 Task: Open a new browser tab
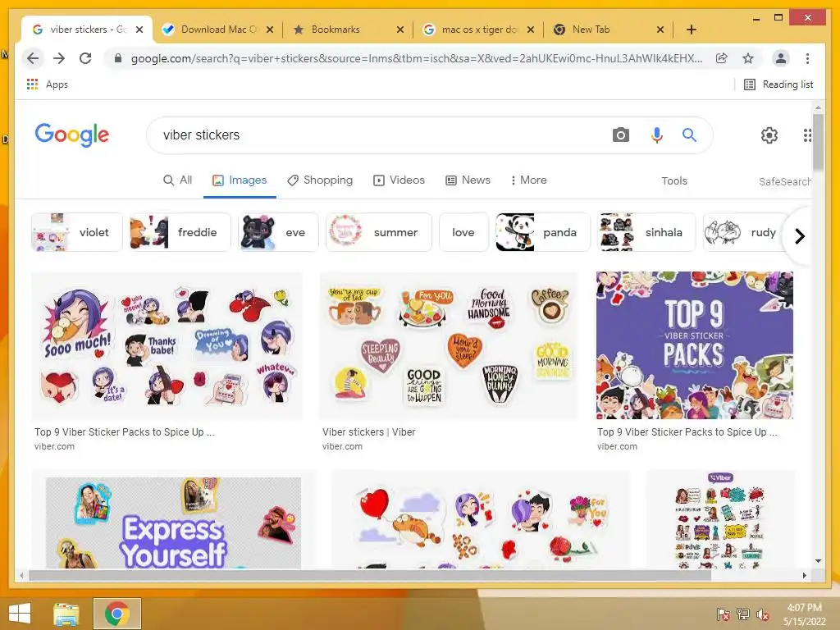point(691,30)
